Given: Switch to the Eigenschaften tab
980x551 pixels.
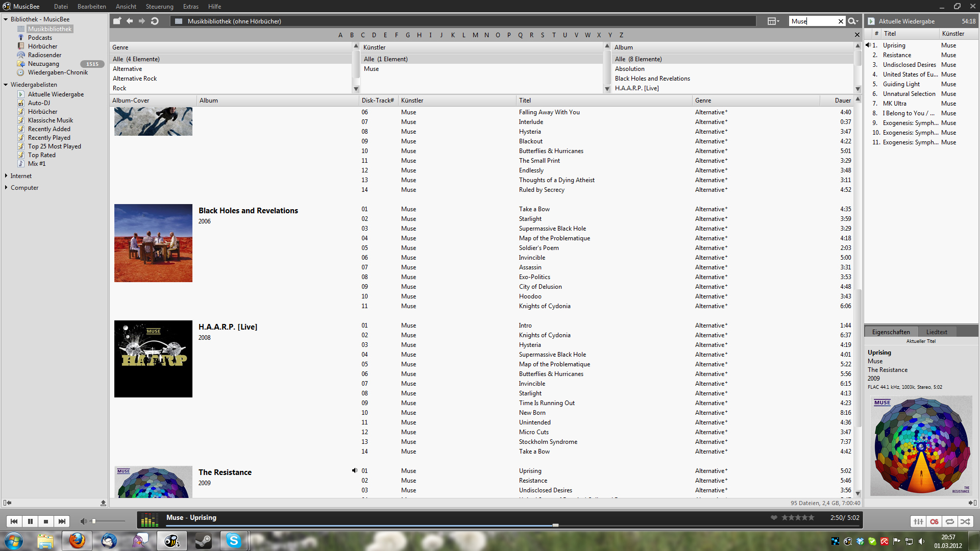Looking at the screenshot, I should 891,332.
